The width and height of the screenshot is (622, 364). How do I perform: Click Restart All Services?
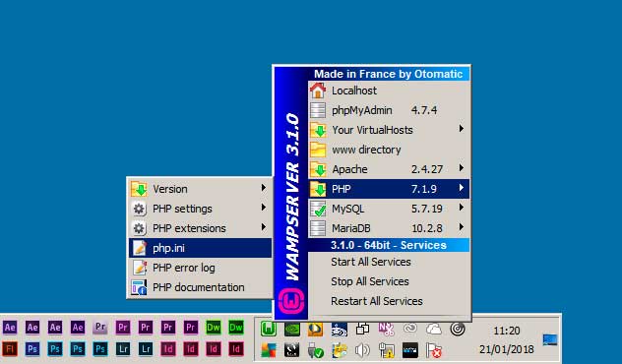point(389,301)
